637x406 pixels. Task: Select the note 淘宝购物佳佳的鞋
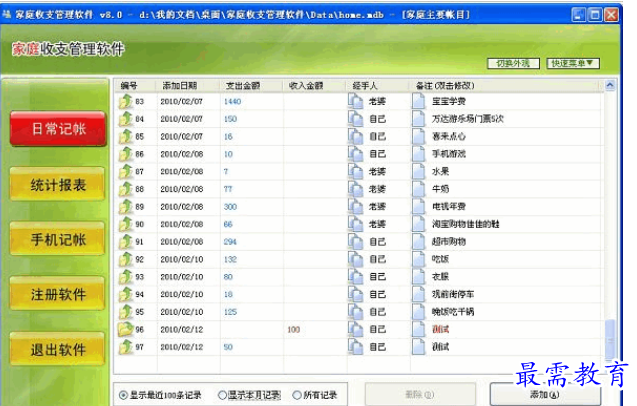click(x=465, y=224)
